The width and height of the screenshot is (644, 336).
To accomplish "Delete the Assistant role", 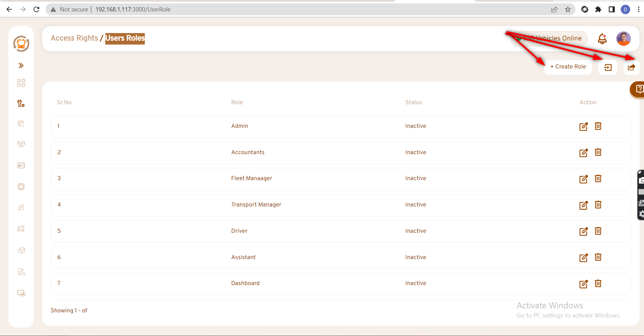I will click(598, 257).
